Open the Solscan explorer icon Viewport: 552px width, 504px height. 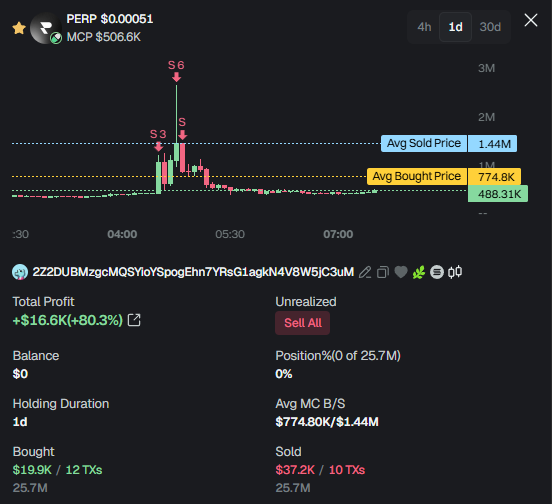point(437,272)
